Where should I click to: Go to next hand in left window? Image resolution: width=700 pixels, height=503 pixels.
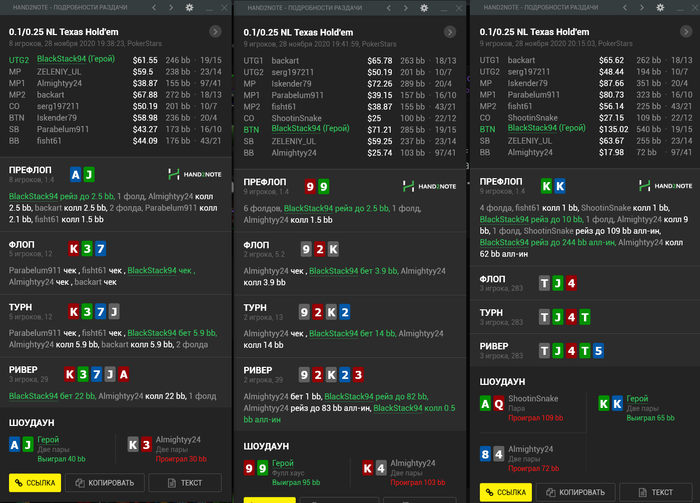pos(171,8)
